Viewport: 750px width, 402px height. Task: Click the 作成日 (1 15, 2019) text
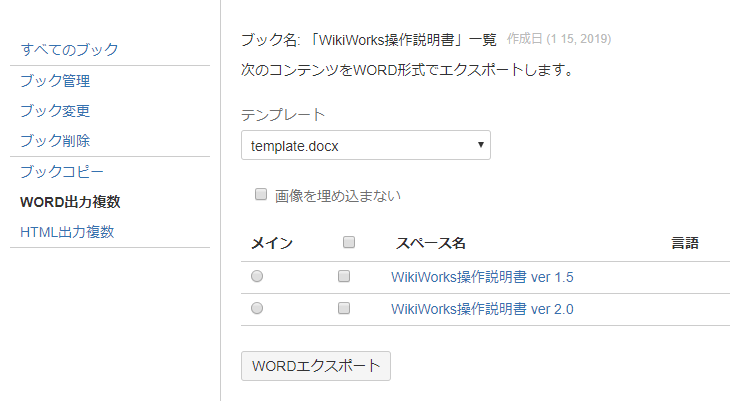coord(559,39)
